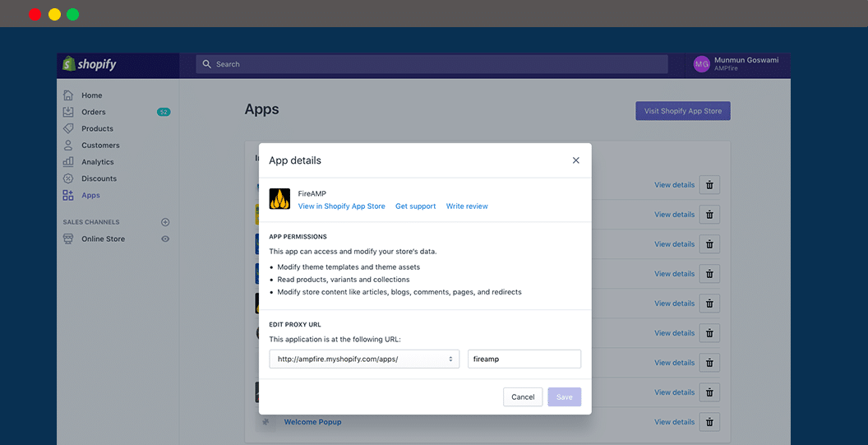Click 'Read products, variants and collections'
Image resolution: width=868 pixels, height=445 pixels.
[x=344, y=280]
